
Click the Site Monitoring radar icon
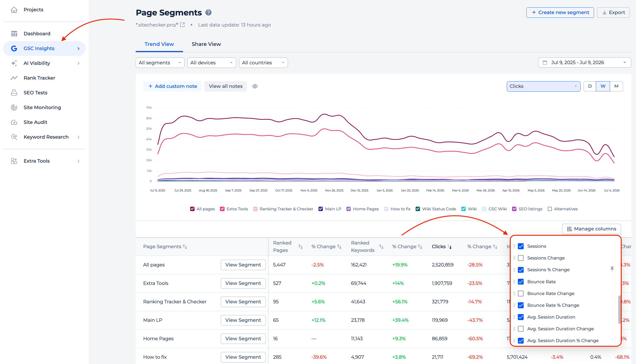coord(14,107)
